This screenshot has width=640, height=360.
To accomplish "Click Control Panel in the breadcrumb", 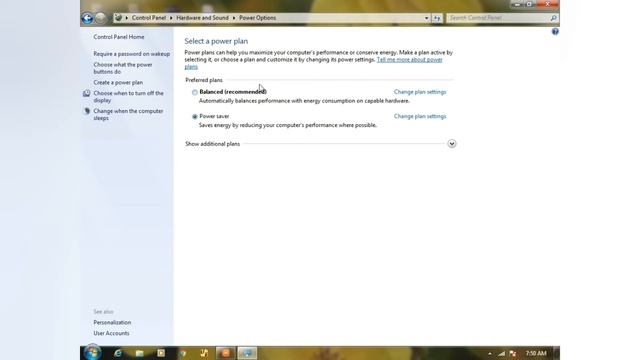I will [x=149, y=18].
